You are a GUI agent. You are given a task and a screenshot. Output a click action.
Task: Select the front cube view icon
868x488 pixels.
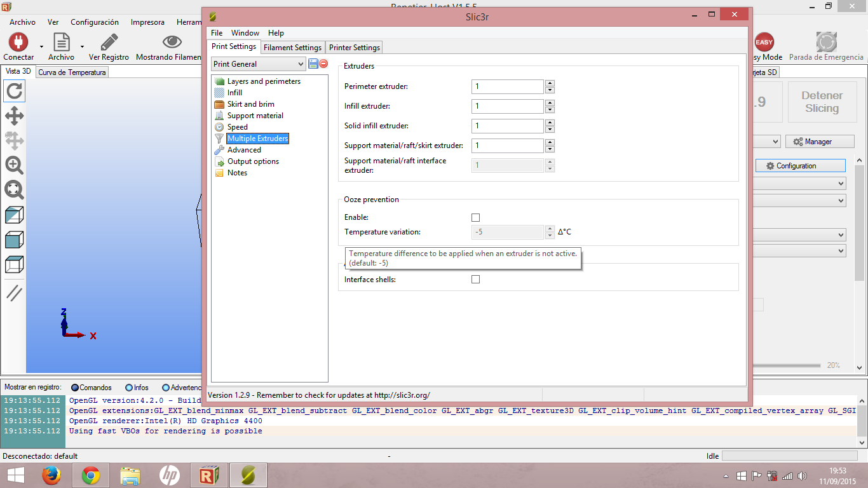14,240
